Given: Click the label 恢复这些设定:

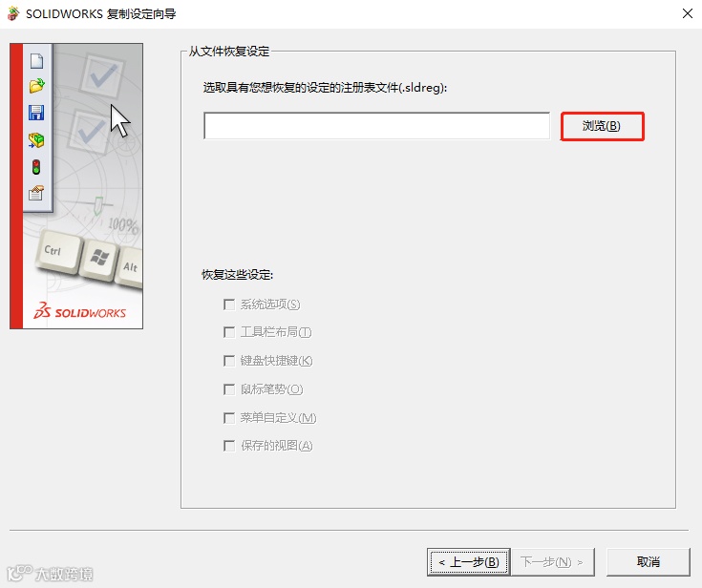Looking at the screenshot, I should coord(237,275).
